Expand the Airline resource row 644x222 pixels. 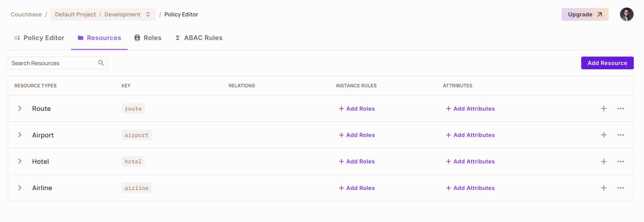tap(20, 188)
